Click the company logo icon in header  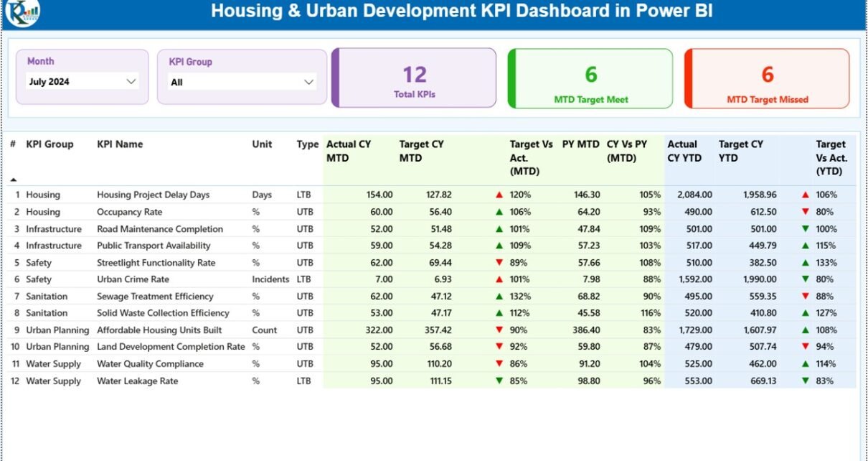22,12
